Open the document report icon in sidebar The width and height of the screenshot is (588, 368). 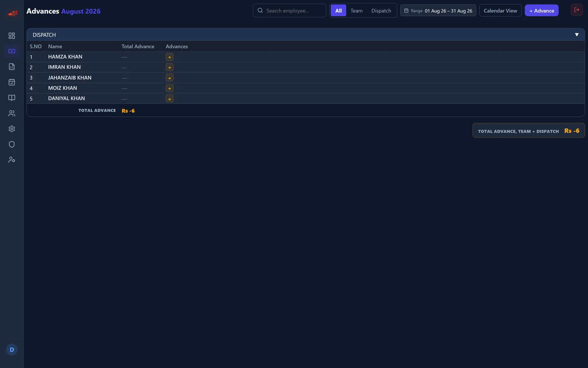coord(12,67)
